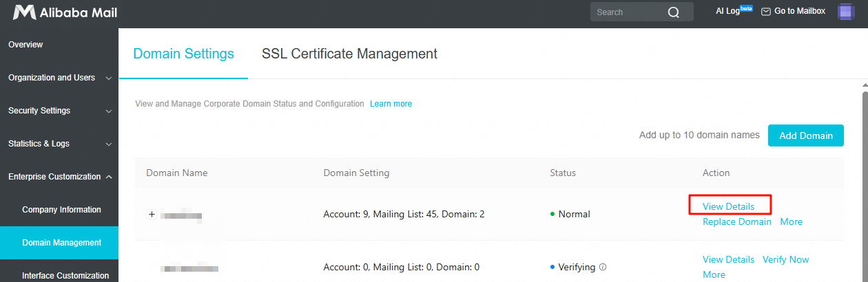Click the search magnifier icon
Image resolution: width=868 pixels, height=282 pixels.
tap(673, 12)
